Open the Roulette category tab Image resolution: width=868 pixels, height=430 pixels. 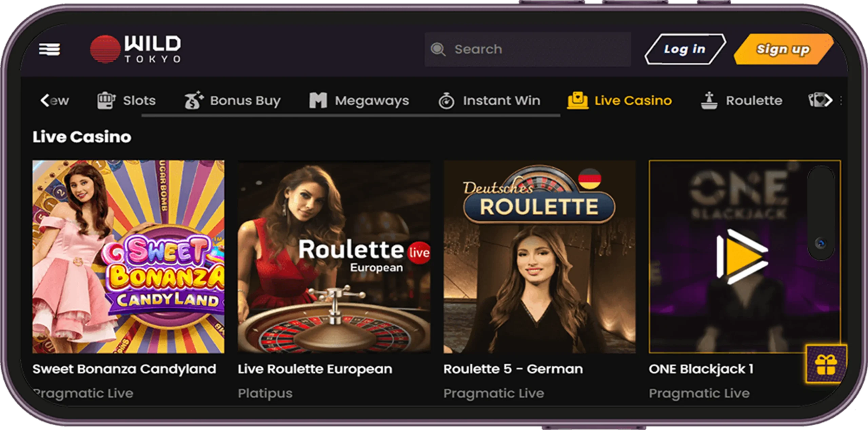coord(742,100)
